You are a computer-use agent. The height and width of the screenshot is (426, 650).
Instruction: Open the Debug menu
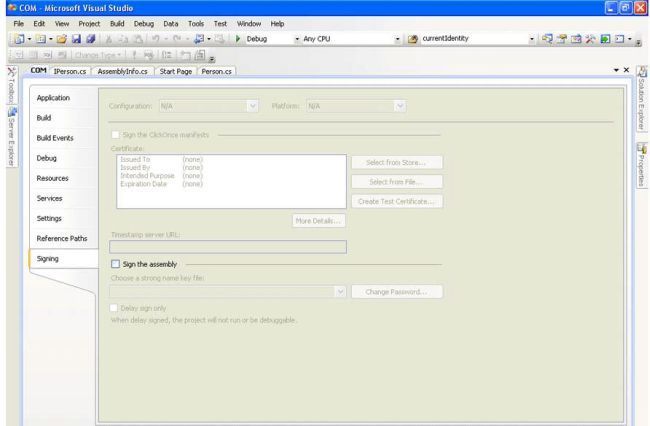coord(143,24)
